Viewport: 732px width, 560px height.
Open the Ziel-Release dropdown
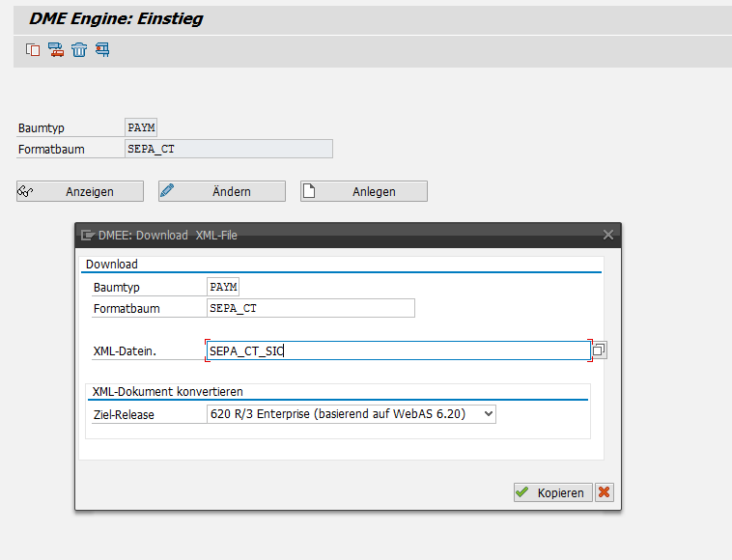(x=488, y=414)
